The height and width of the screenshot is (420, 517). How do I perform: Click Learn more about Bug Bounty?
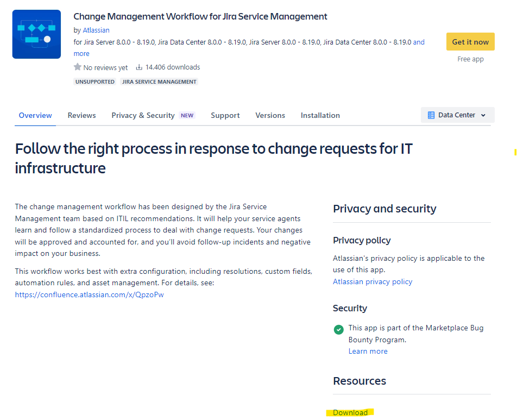(x=368, y=351)
